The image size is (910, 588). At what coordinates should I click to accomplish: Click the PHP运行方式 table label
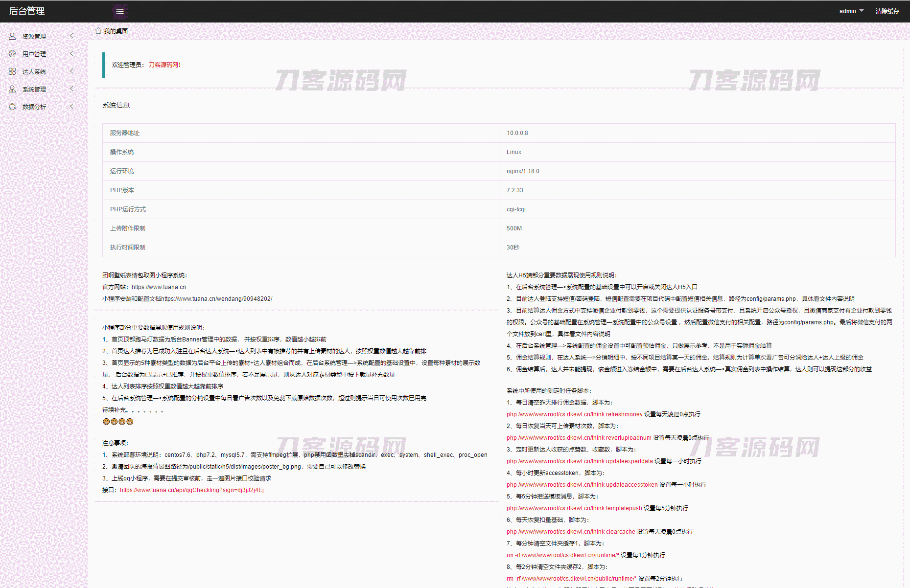point(128,209)
